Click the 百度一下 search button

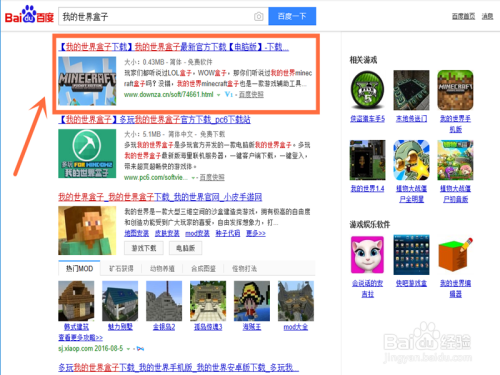292,16
